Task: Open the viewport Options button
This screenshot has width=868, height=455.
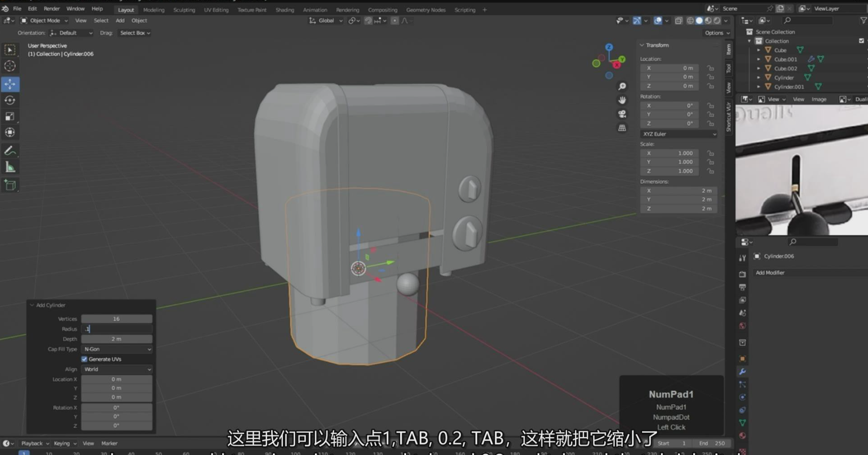Action: pyautogui.click(x=717, y=33)
